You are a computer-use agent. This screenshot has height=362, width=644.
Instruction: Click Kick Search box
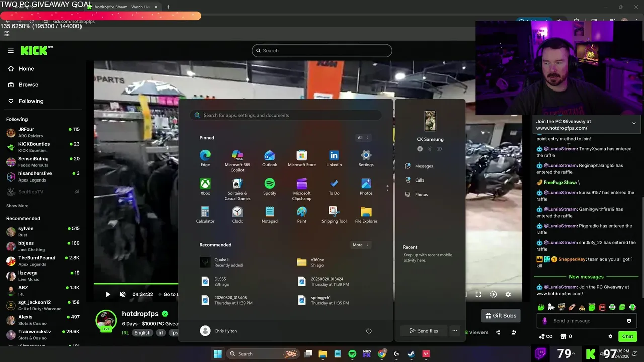coord(322,50)
